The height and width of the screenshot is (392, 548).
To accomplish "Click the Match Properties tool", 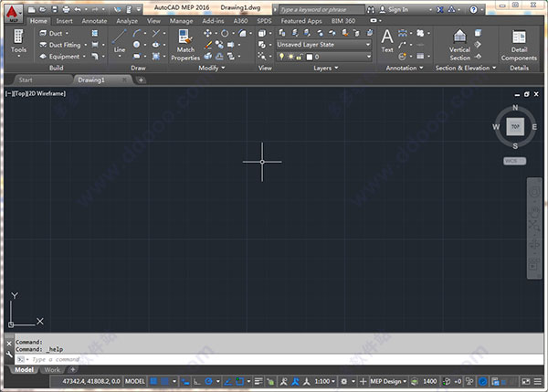I will [x=185, y=46].
